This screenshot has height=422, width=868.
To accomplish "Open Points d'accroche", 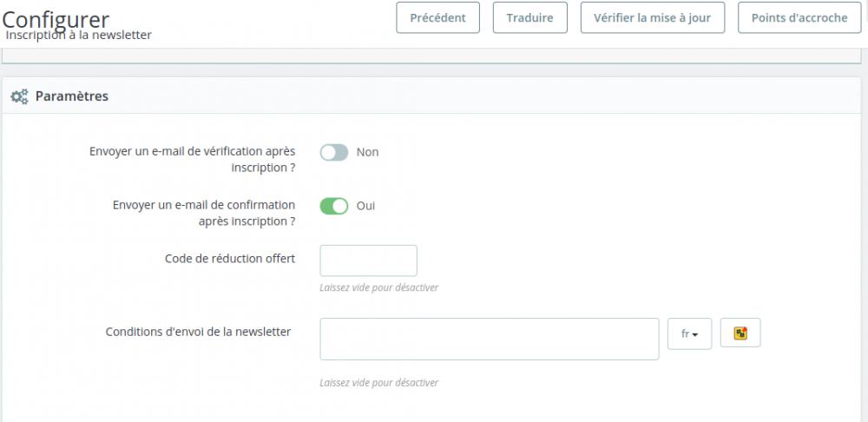I will pyautogui.click(x=799, y=17).
